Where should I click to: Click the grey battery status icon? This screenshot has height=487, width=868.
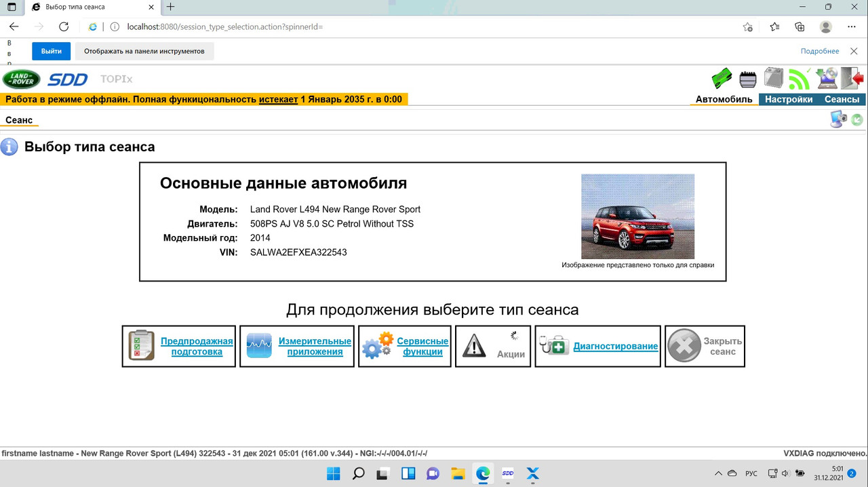[x=774, y=78]
